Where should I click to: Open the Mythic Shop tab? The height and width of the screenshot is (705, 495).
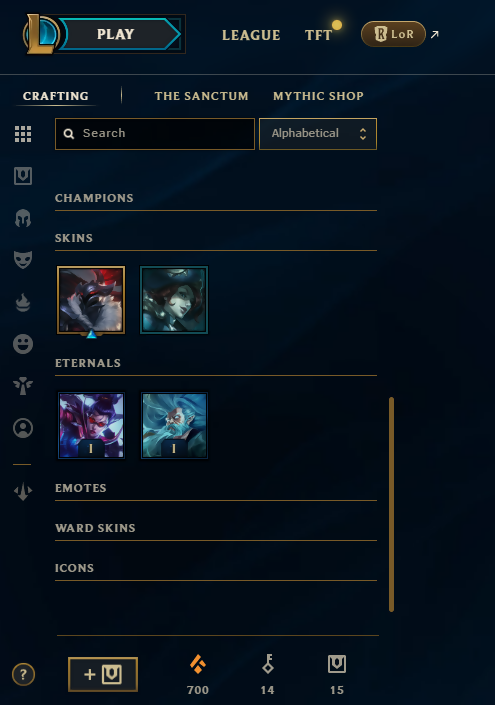pyautogui.click(x=318, y=96)
